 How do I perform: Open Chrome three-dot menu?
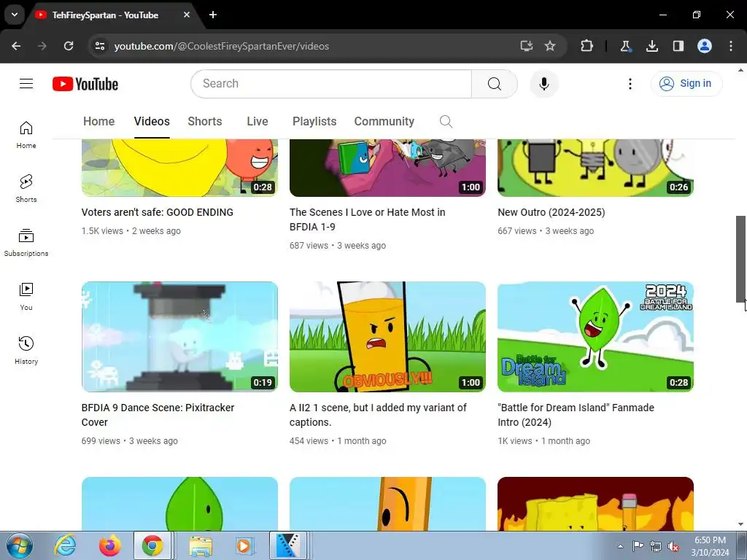(x=731, y=46)
